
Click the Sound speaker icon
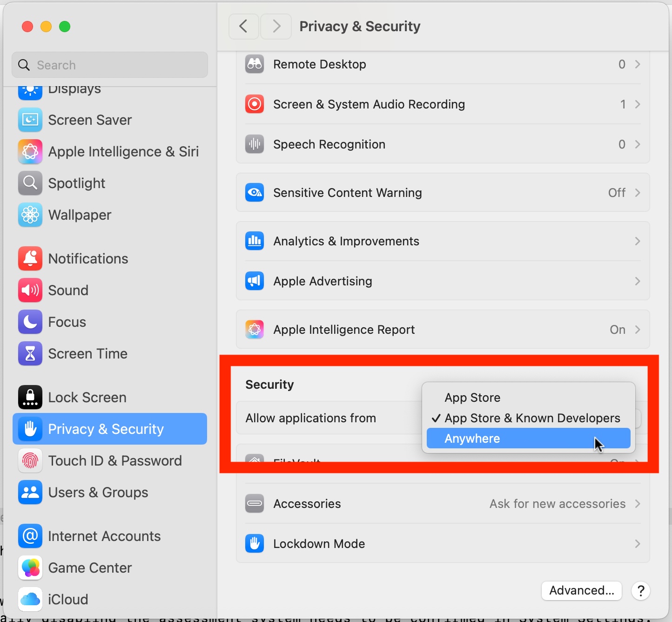tap(30, 291)
